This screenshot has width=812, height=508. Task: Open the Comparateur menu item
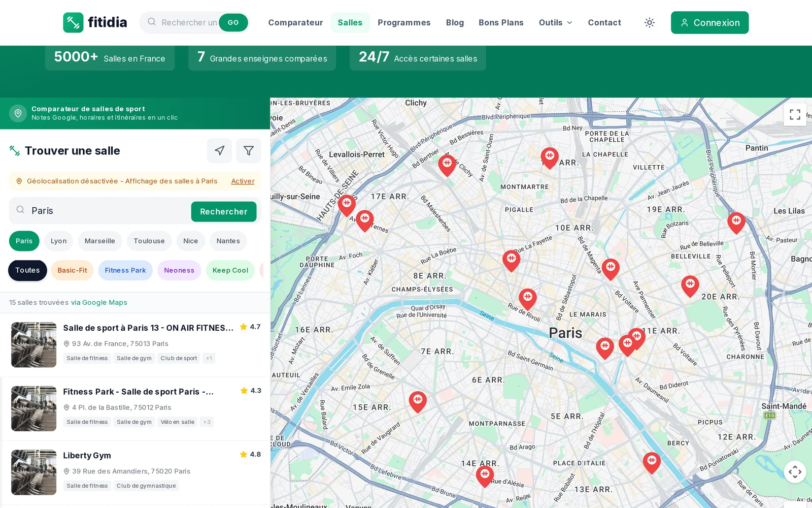pyautogui.click(x=295, y=22)
